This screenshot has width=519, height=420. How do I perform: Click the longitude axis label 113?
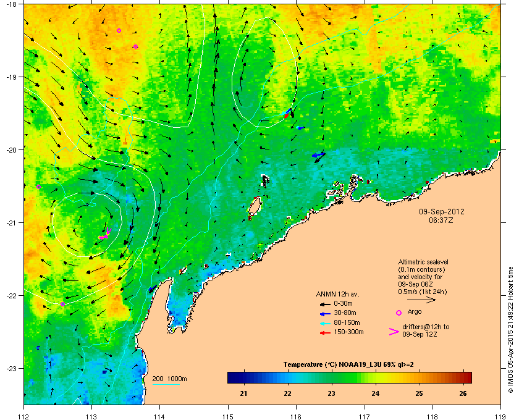tap(91, 416)
